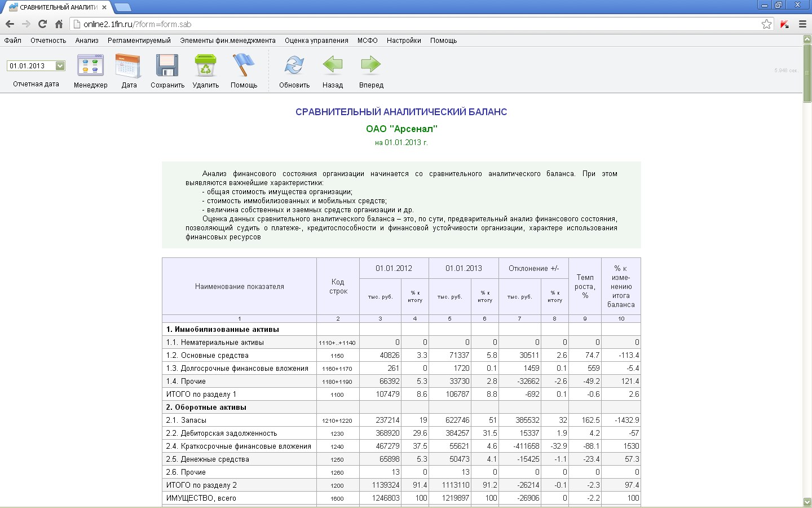This screenshot has width=812, height=508.
Task: Click the Дата calendar icon
Action: click(129, 65)
